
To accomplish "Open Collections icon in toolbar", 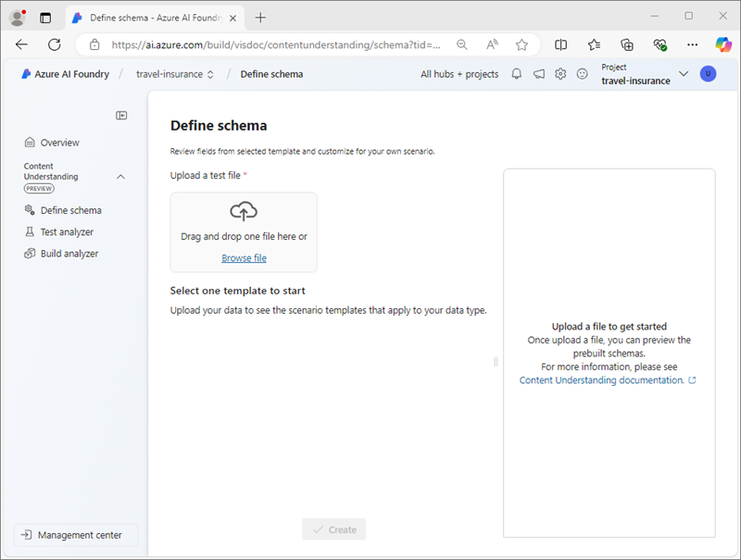I will click(x=627, y=44).
